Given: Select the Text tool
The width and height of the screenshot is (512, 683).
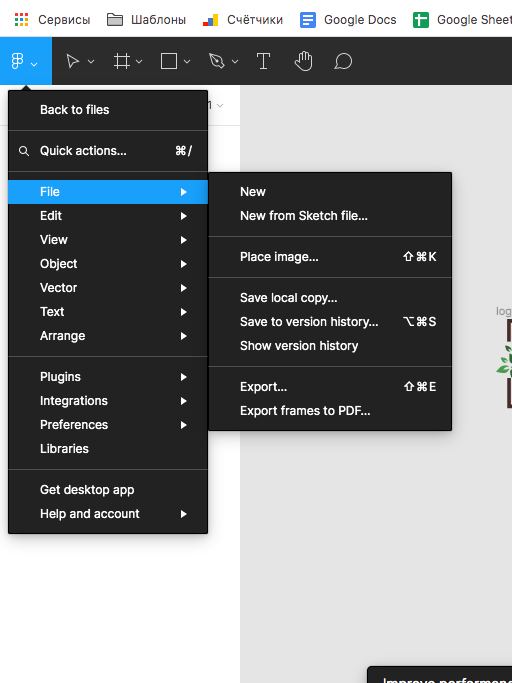Looking at the screenshot, I should point(263,61).
